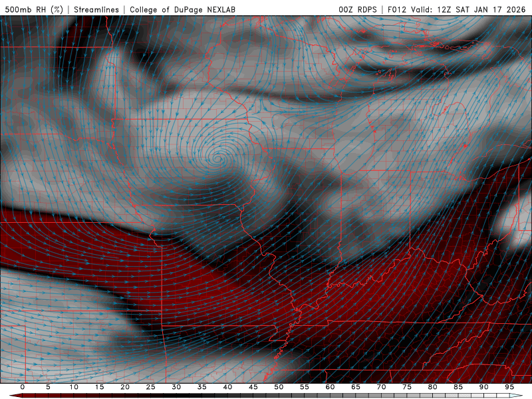The height and width of the screenshot is (399, 532).
Task: Click the "Streamlines" label in header
Action: [96, 9]
